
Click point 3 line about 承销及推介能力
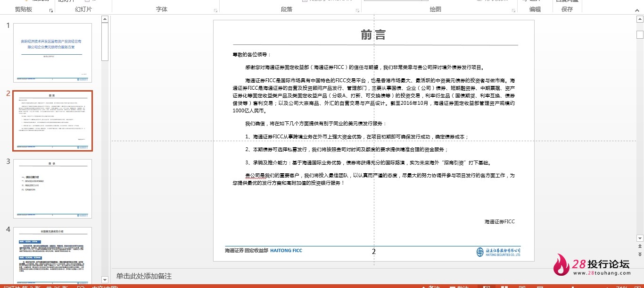point(370,163)
